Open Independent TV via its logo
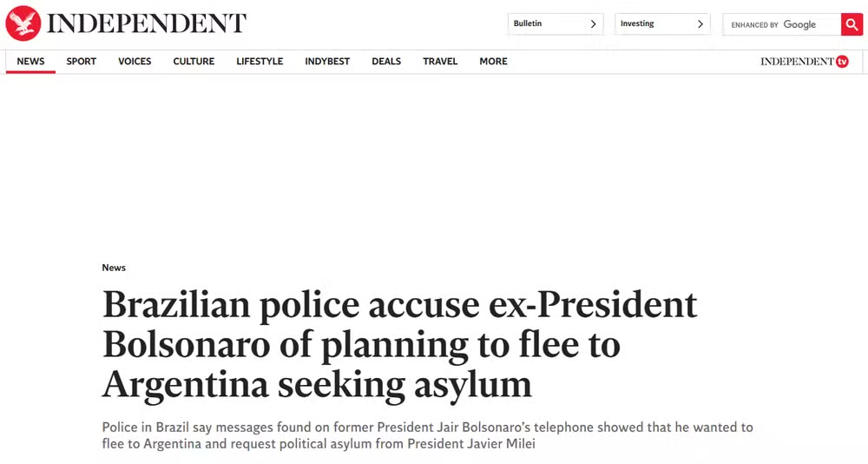 pos(804,62)
